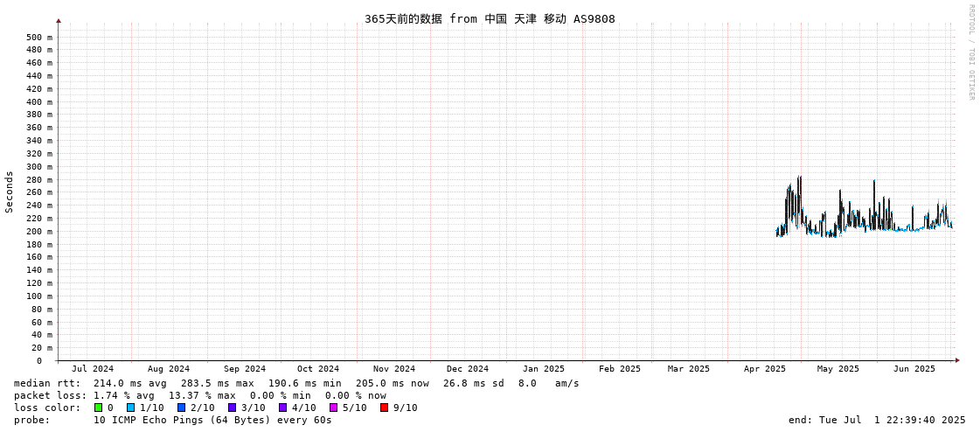Click the packet loss label
This screenshot has height=432, width=980.
(x=51, y=395)
